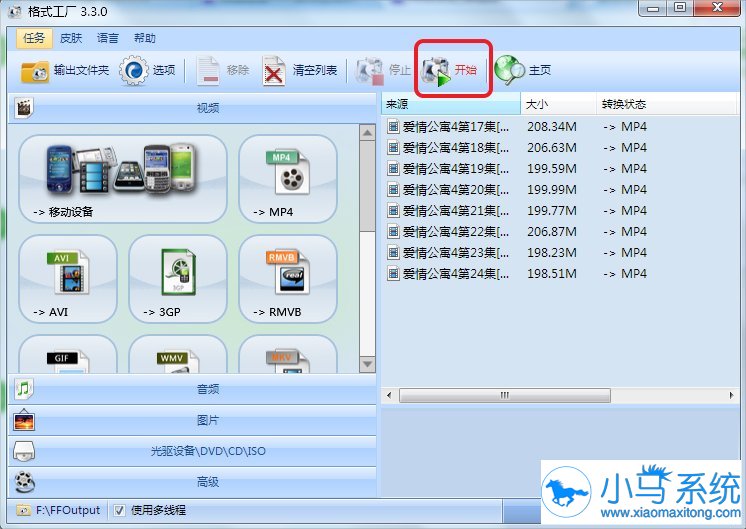
Task: Click size value 208.34M
Action: (x=551, y=127)
